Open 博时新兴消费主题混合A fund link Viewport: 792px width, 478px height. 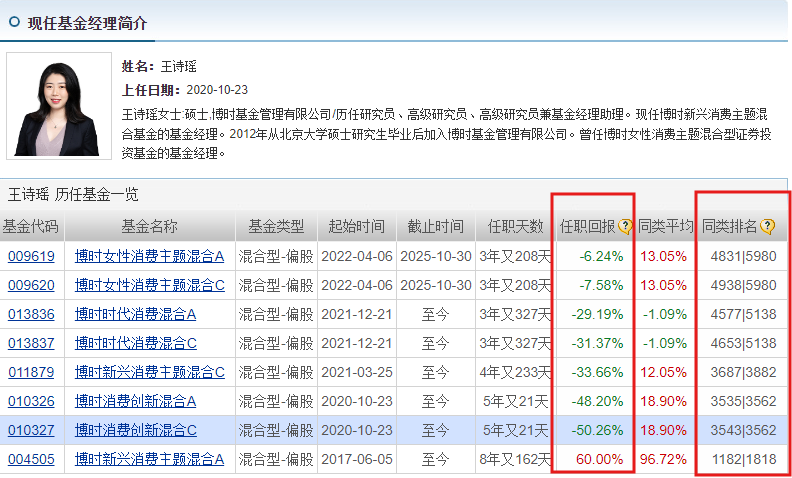pos(150,460)
